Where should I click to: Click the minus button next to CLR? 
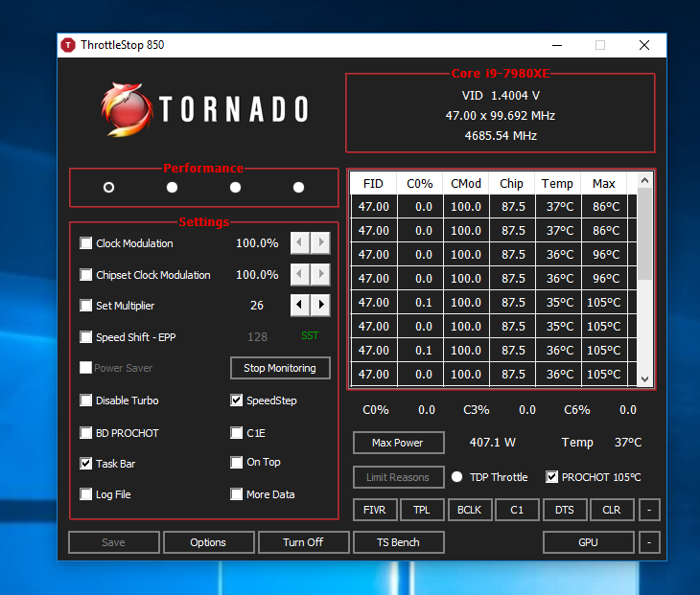pos(649,510)
